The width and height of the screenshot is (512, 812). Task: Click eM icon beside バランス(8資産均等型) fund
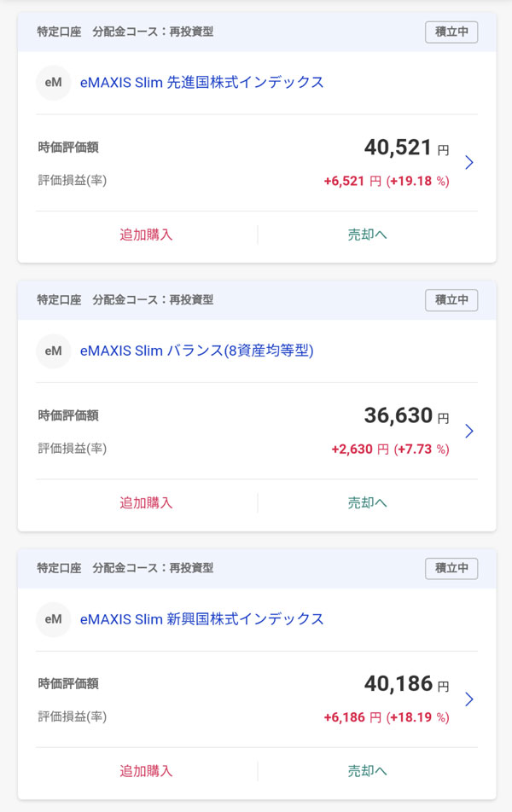(53, 351)
